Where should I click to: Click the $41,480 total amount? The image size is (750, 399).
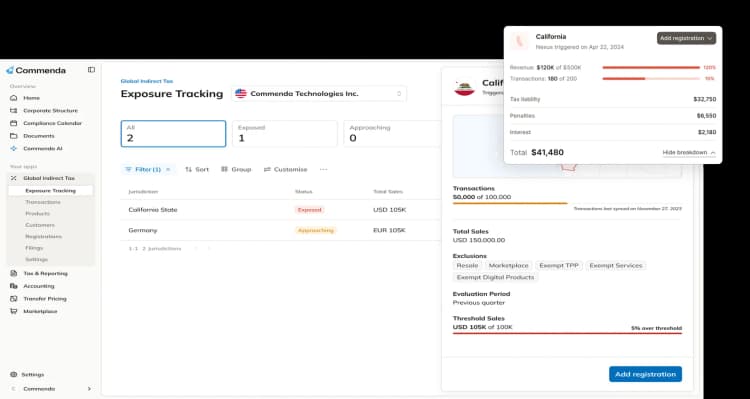(x=548, y=153)
